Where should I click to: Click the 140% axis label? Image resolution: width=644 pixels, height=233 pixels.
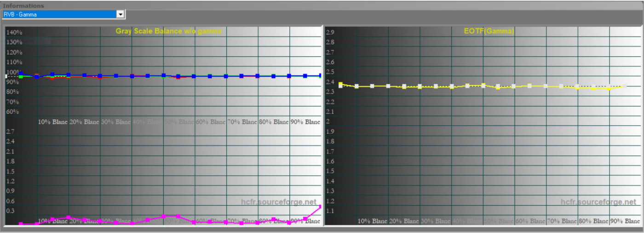tap(14, 33)
